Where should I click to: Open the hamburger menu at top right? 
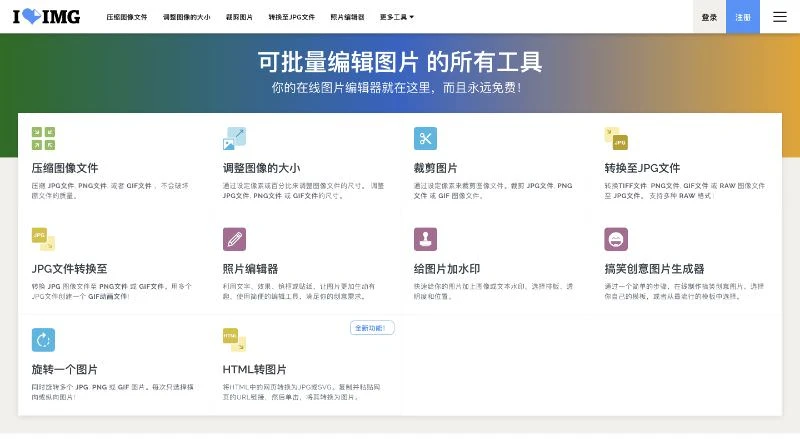[x=779, y=17]
